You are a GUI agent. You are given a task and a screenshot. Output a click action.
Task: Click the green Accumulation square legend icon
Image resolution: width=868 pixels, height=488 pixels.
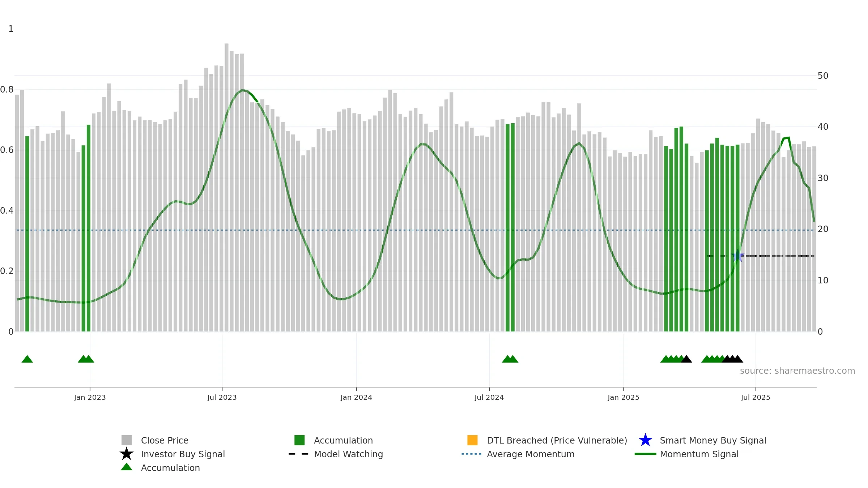coord(299,440)
